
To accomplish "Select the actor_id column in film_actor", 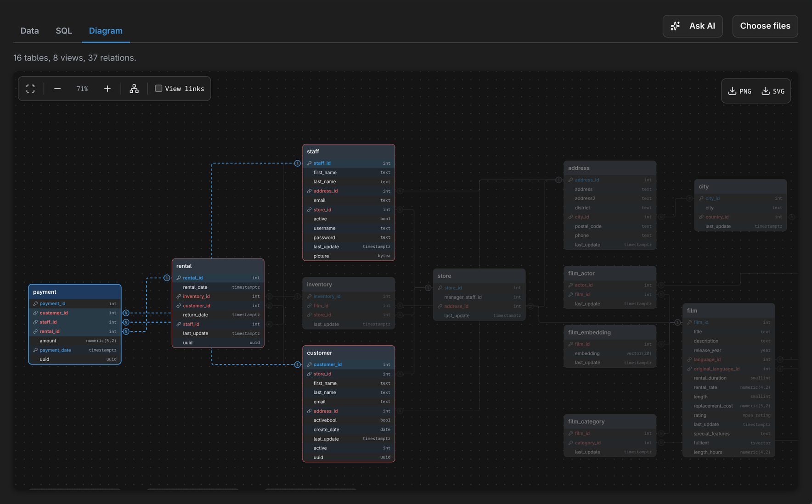I will (x=610, y=285).
